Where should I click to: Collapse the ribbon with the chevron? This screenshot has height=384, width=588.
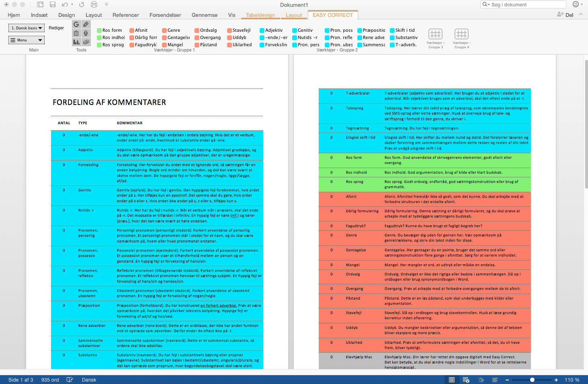coord(581,14)
